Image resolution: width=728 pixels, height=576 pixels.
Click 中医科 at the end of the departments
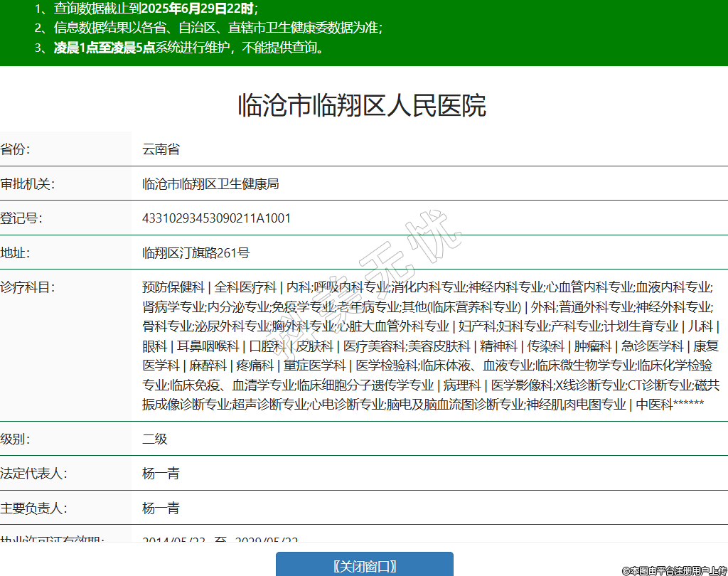point(653,405)
